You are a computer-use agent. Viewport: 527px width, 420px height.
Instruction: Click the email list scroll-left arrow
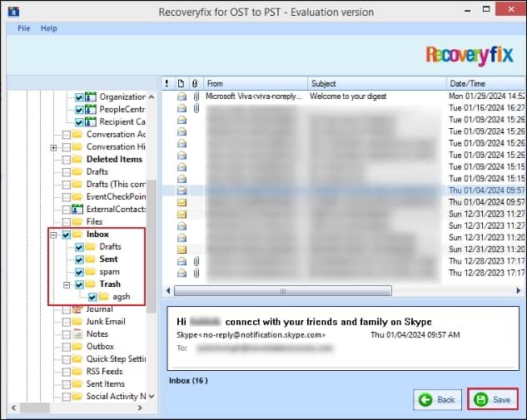point(168,290)
